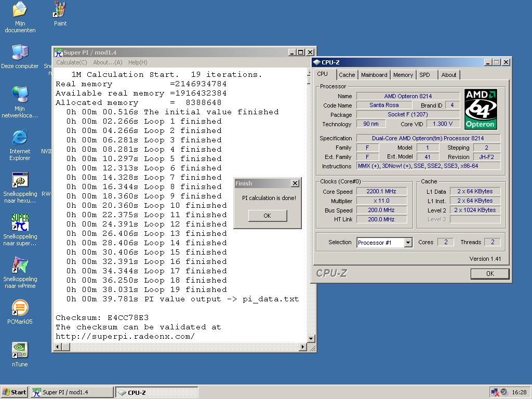Click the Super PI title bar icon
Image resolution: width=532 pixels, height=399 pixels.
pyautogui.click(x=58, y=52)
